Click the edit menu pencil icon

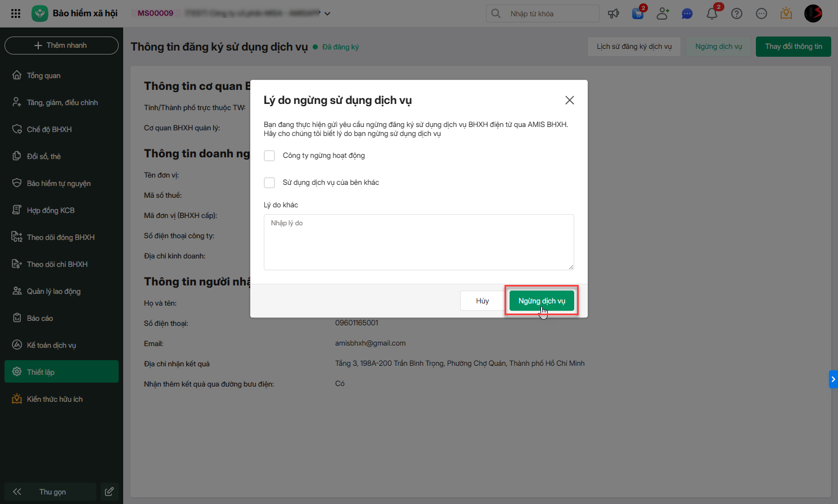pos(109,492)
